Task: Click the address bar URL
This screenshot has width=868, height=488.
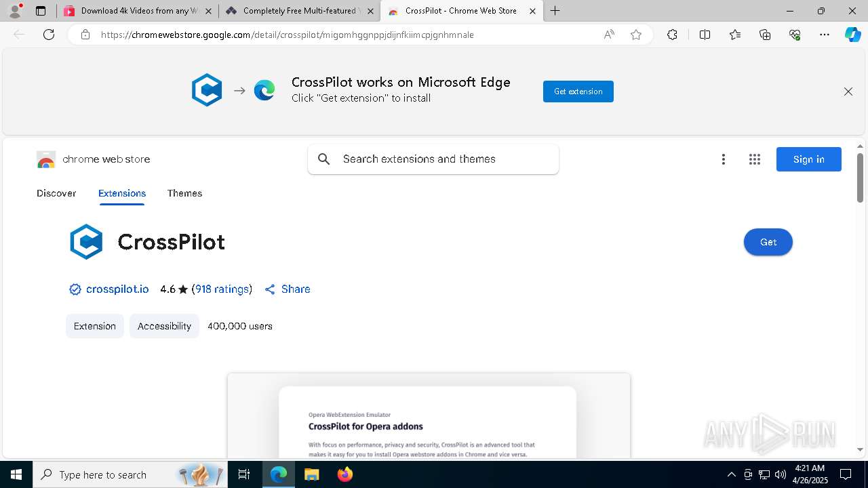Action: [x=288, y=35]
